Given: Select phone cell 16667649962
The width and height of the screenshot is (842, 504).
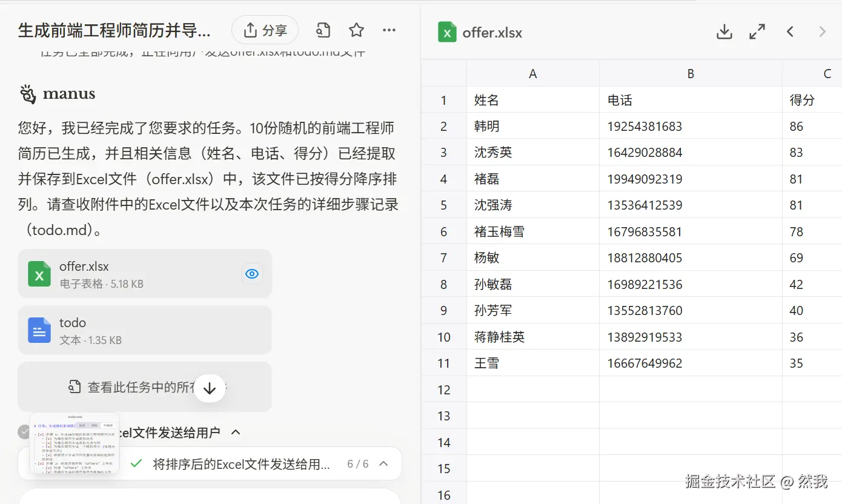Looking at the screenshot, I should pos(691,363).
